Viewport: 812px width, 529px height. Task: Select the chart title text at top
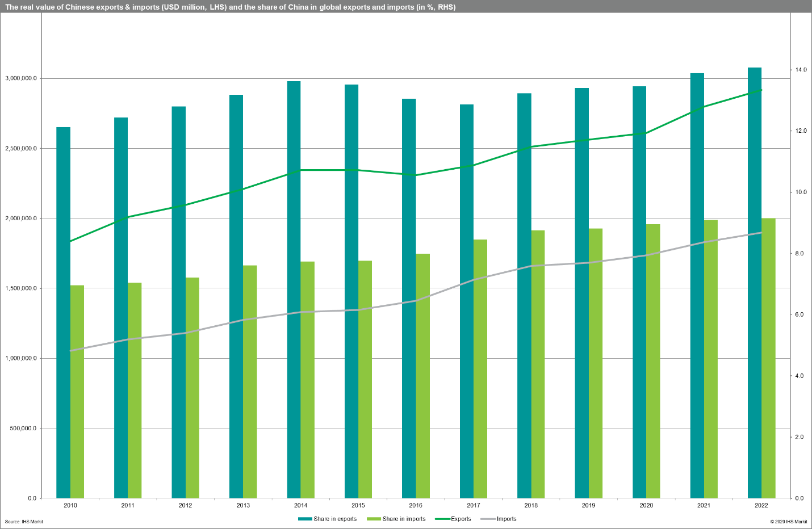[x=230, y=7]
